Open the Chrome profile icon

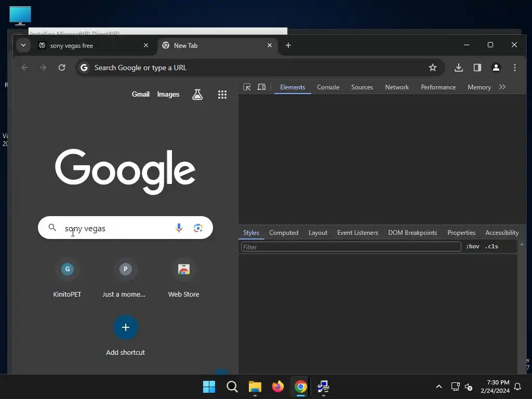click(x=496, y=68)
